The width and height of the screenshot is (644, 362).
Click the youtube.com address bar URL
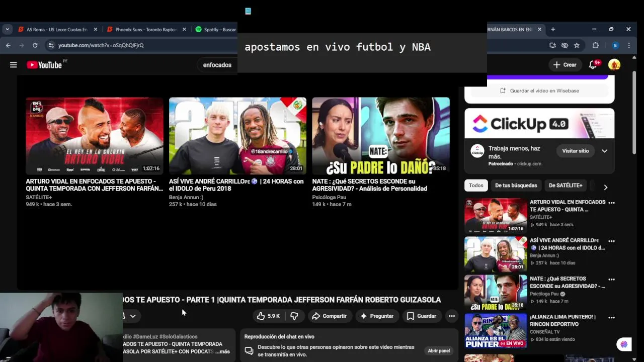point(101,45)
